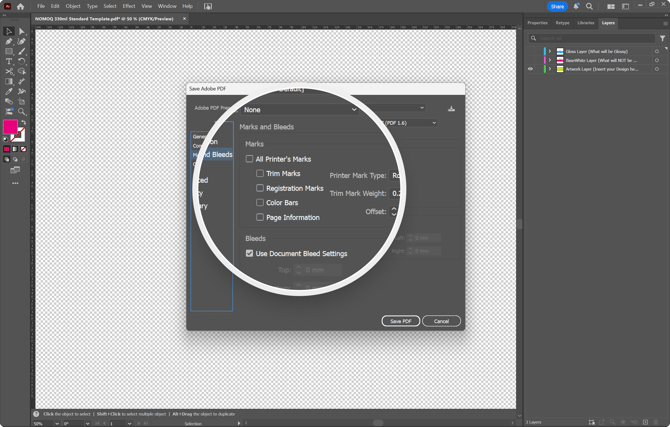Click the Layers filter funnel icon
Viewport: 670px width, 427px height.
(662, 38)
